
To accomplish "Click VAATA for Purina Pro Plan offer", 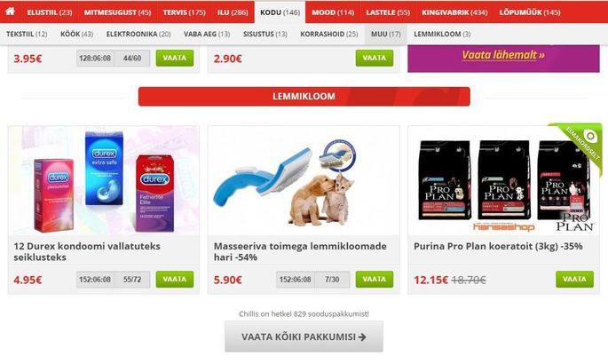I will [x=574, y=279].
